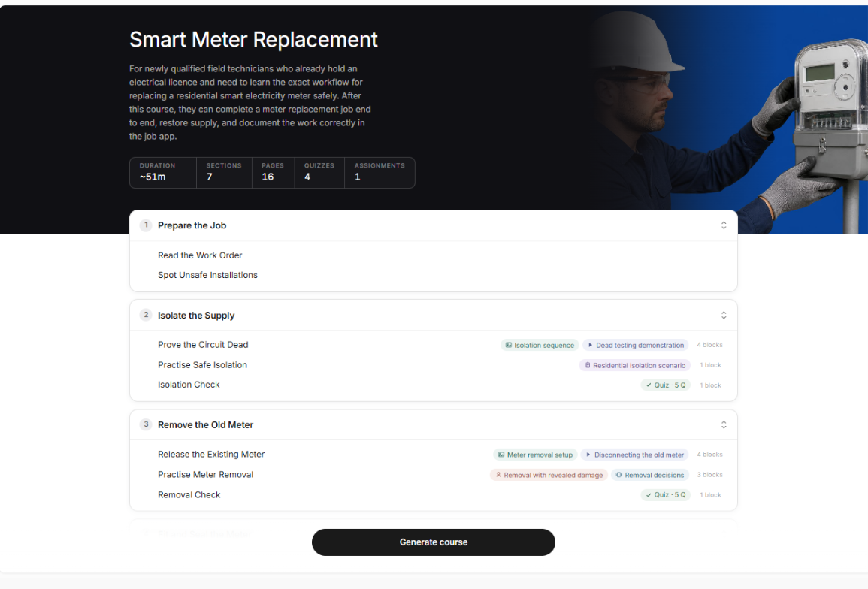
Task: Collapse the Isolate the Supply section chevron
Action: tap(724, 315)
